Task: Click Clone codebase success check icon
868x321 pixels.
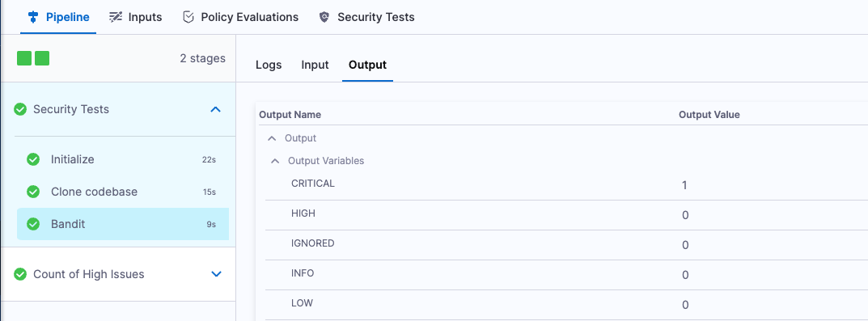Action: (x=33, y=192)
